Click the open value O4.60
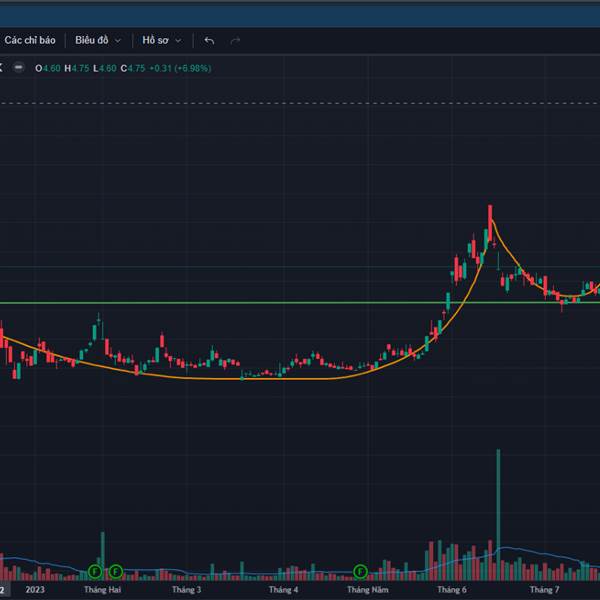600x600 pixels. (48, 68)
